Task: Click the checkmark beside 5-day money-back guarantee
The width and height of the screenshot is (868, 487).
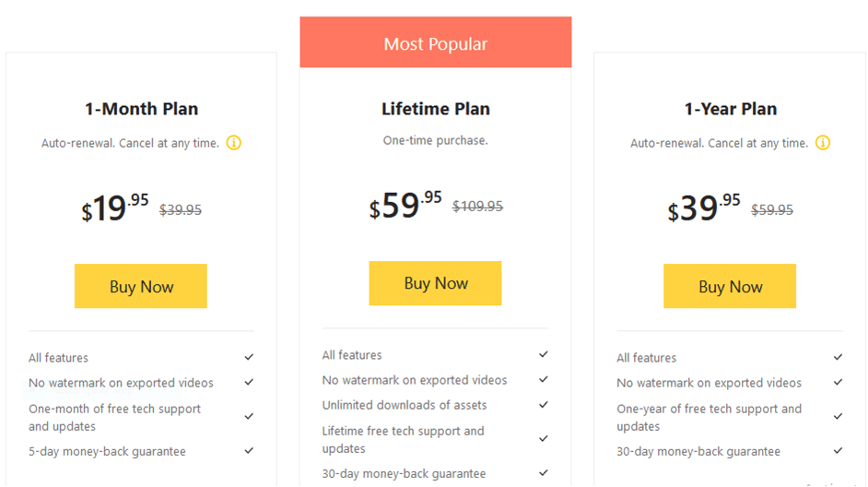Action: pos(249,451)
